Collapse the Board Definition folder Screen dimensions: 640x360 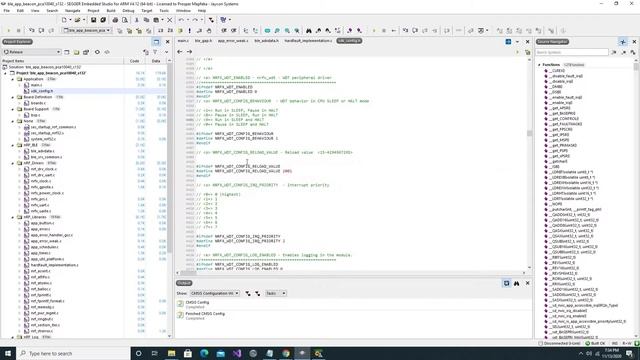pyautogui.click(x=13, y=97)
